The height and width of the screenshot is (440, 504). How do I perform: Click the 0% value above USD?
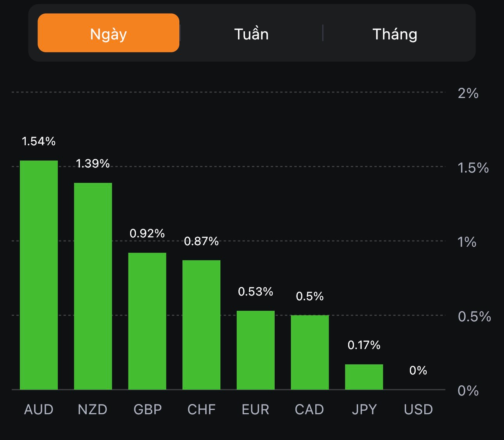pyautogui.click(x=418, y=371)
